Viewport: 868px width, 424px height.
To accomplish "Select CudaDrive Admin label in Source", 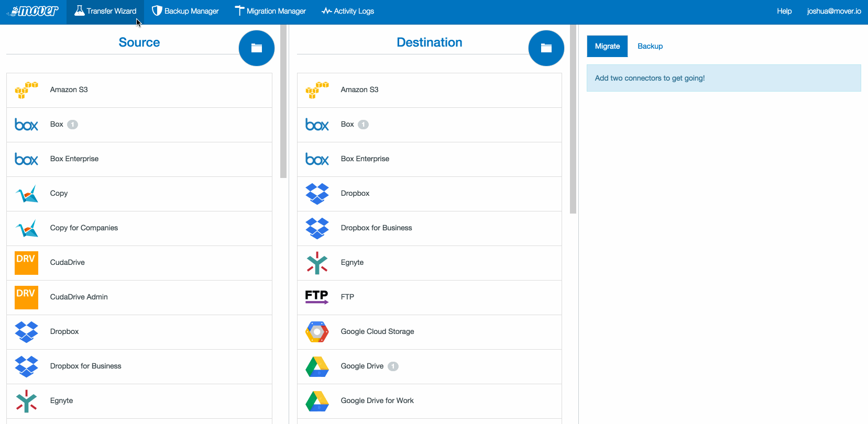I will pyautogui.click(x=79, y=297).
